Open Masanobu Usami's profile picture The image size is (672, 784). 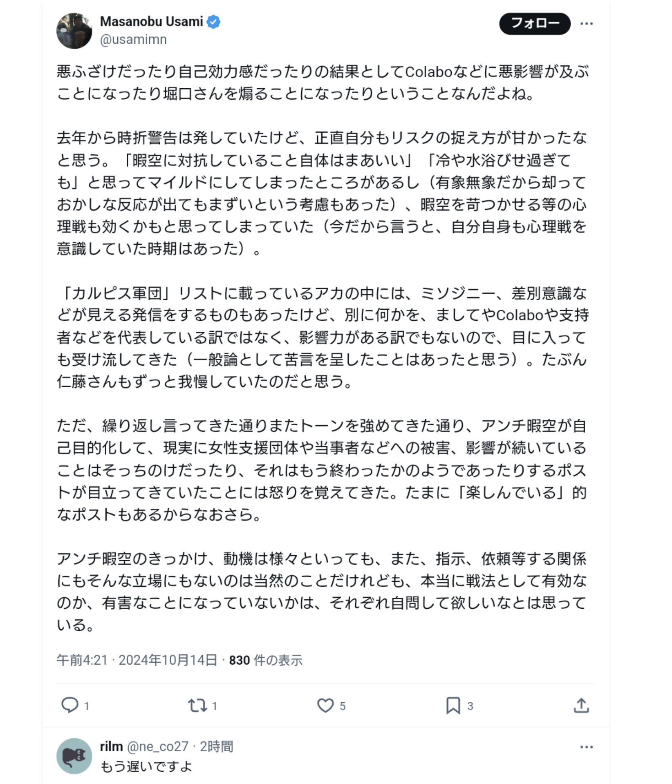pyautogui.click(x=74, y=31)
